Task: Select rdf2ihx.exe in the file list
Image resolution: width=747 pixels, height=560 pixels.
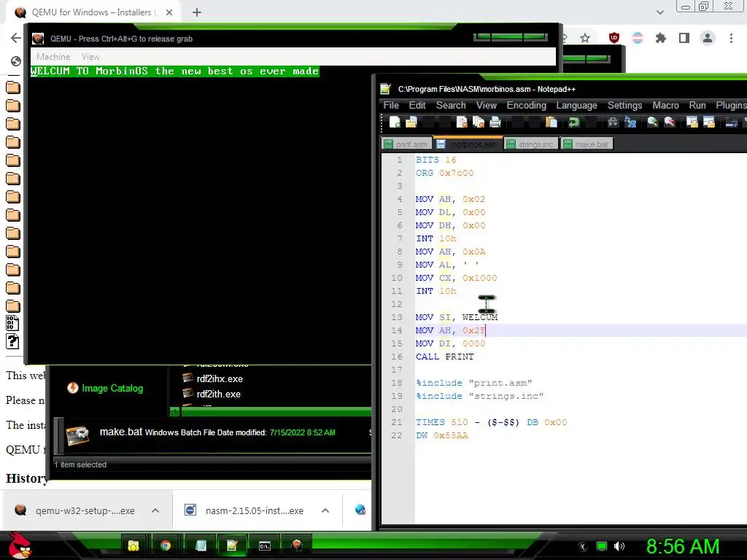Action: [x=212, y=378]
